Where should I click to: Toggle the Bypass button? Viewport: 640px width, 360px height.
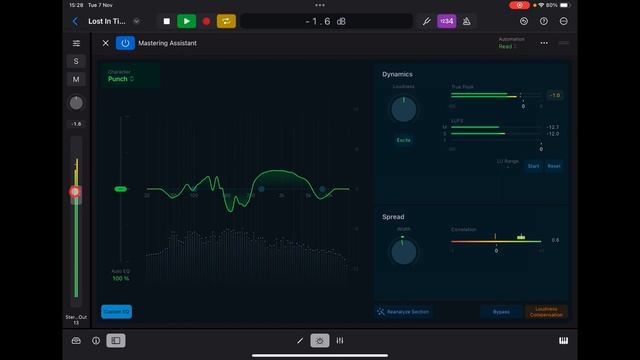(501, 312)
